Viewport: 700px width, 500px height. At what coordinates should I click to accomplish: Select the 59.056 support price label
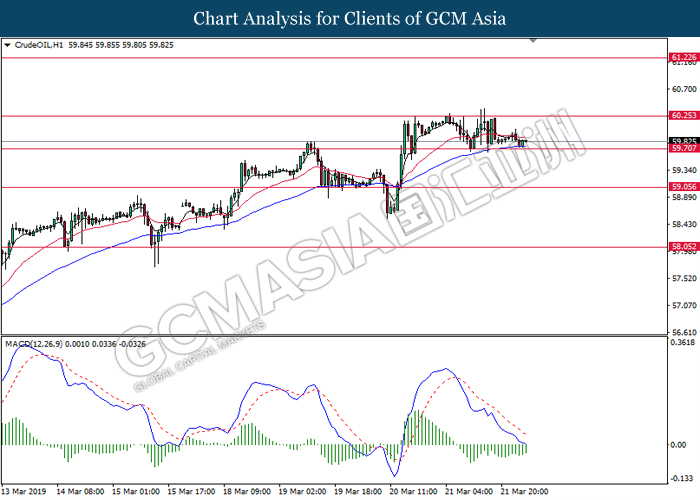coord(683,187)
